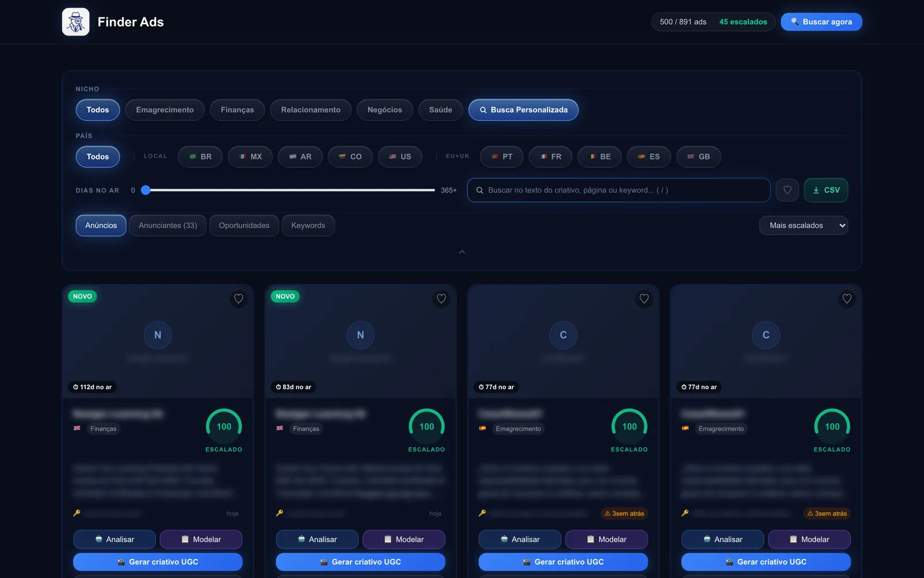Favorite the card showing 83d no ar
Image resolution: width=924 pixels, height=578 pixels.
coord(441,299)
